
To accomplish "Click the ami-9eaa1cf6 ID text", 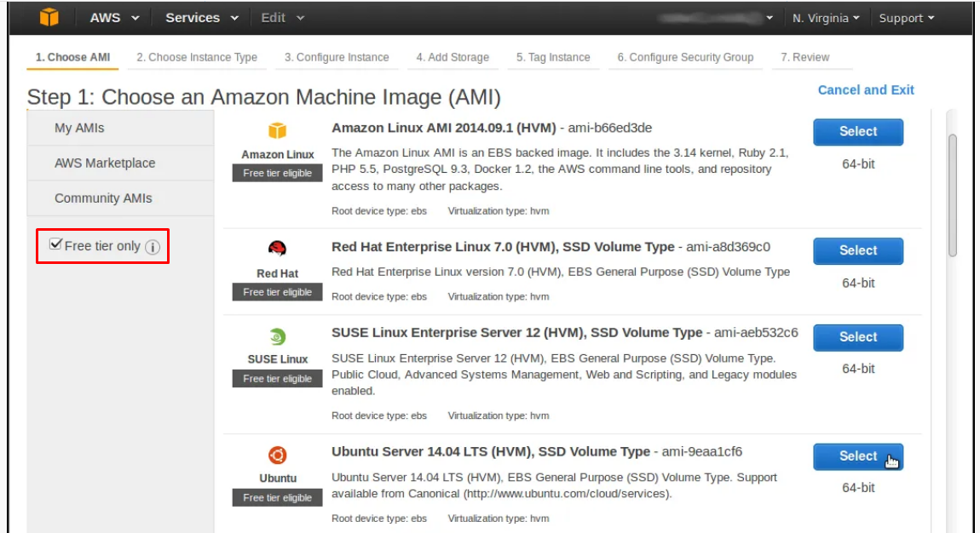I will click(702, 452).
